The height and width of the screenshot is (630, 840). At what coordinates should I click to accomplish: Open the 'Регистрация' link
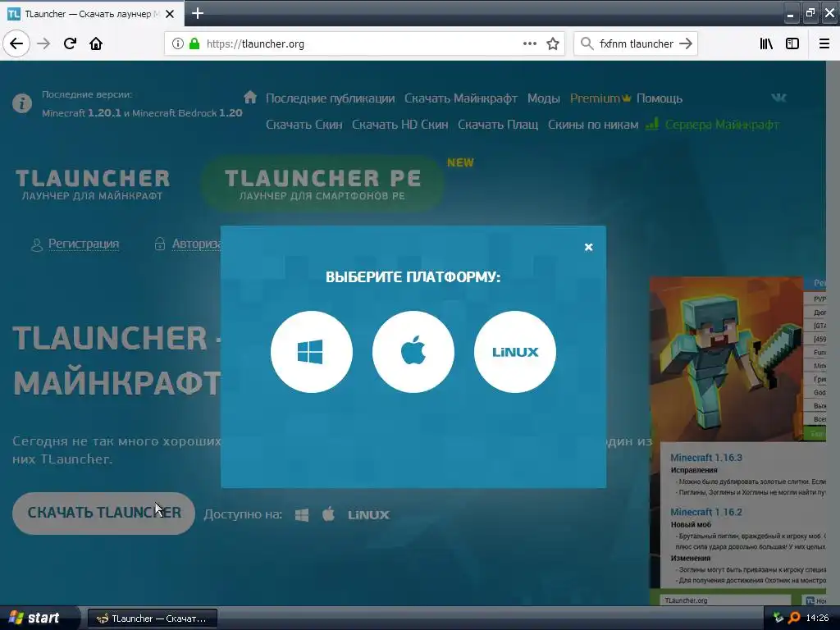[x=84, y=244]
